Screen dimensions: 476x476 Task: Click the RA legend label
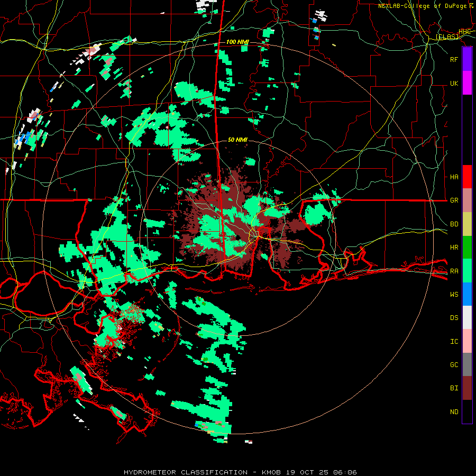tap(454, 271)
